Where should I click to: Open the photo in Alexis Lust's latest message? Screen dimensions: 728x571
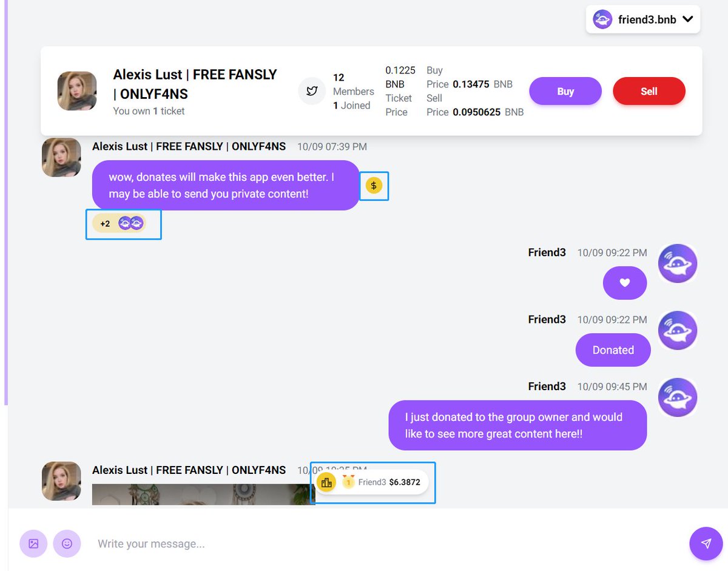pyautogui.click(x=203, y=494)
